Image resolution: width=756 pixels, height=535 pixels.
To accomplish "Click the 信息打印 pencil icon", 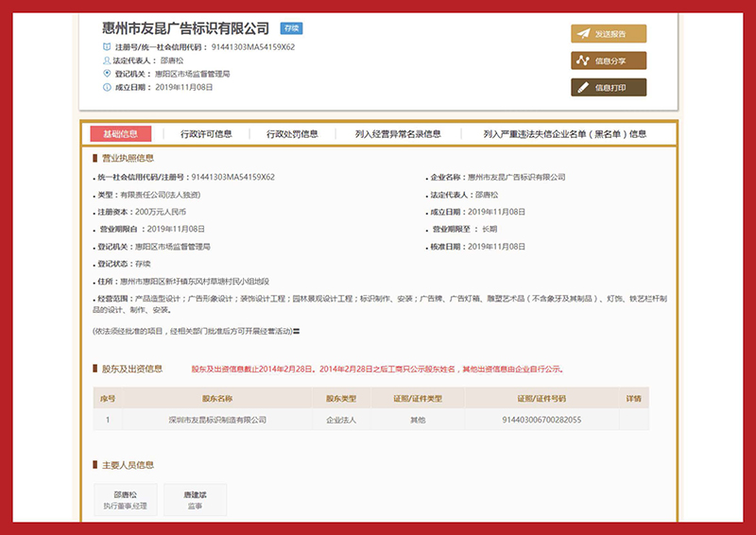I will tap(583, 88).
